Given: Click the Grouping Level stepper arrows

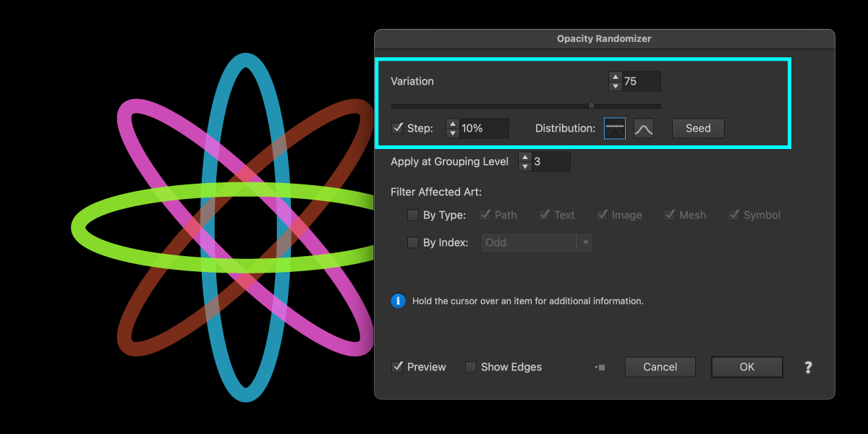Looking at the screenshot, I should point(525,161).
